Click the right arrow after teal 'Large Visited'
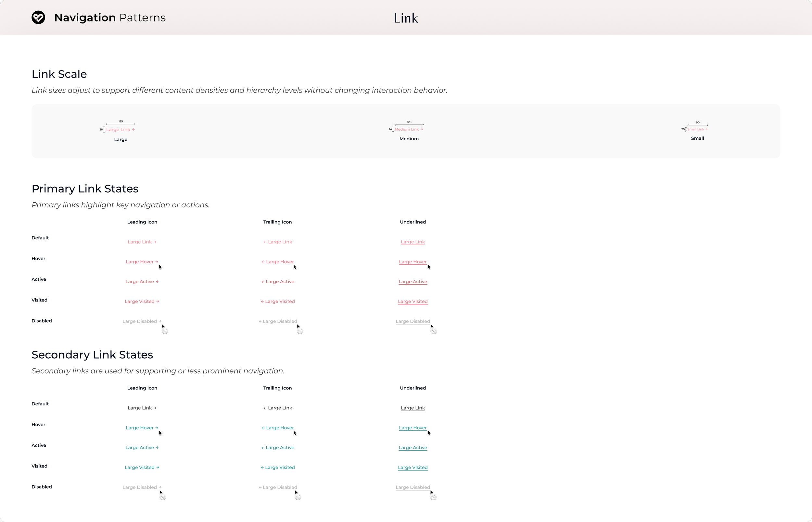 [x=158, y=467]
